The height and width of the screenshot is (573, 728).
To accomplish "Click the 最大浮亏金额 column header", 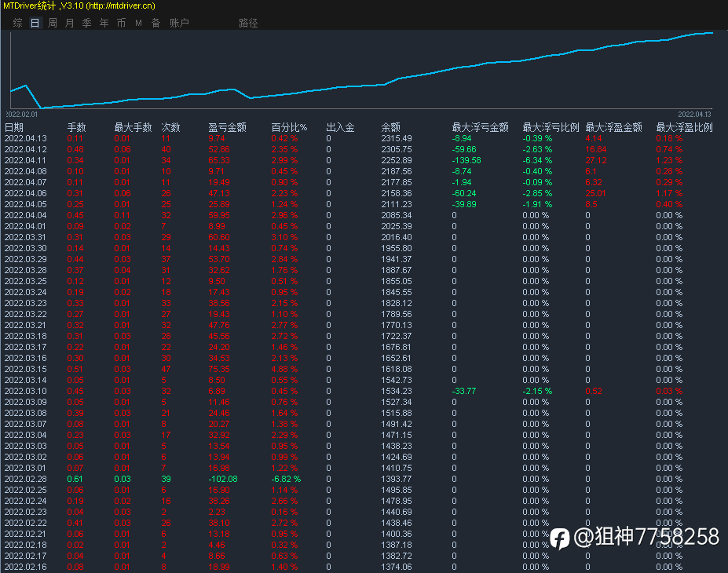I will pos(480,127).
